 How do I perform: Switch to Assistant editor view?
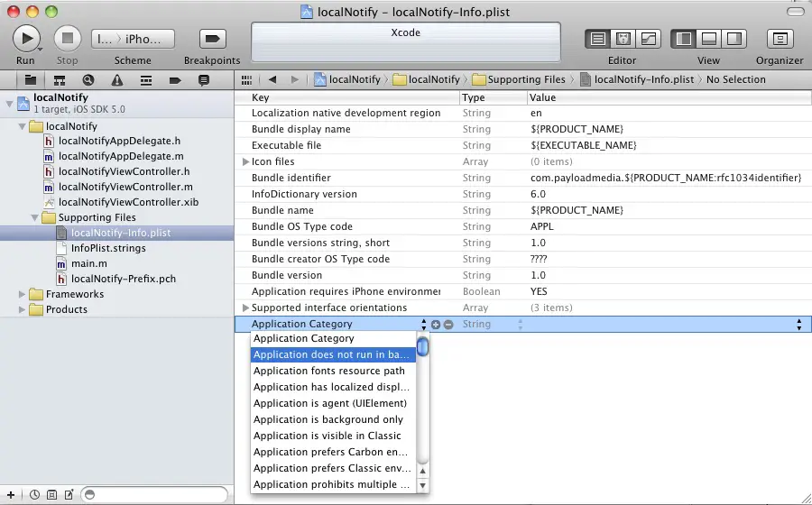coord(623,39)
